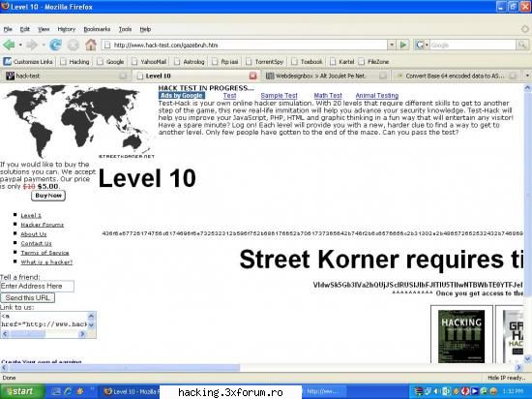Open the Contact Us link
Viewport: 532px width, 399px height.
point(36,243)
